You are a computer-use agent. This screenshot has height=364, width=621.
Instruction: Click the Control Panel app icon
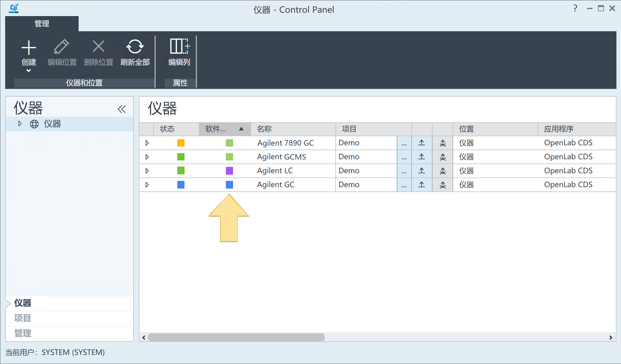coord(14,8)
